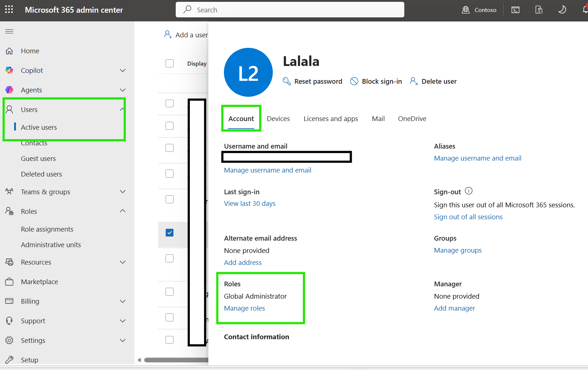Open Deleted users in sidebar
Viewport: 588px width, 370px height.
[x=41, y=174]
